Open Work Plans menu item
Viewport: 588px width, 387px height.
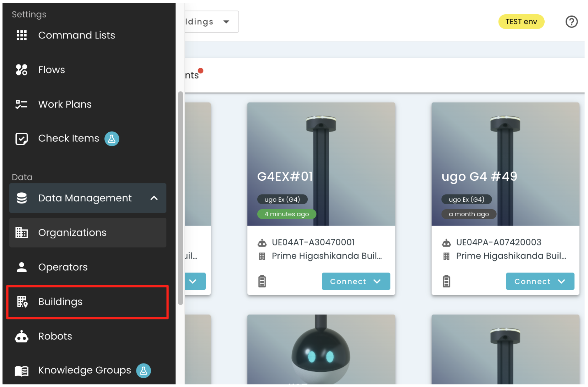click(88, 104)
